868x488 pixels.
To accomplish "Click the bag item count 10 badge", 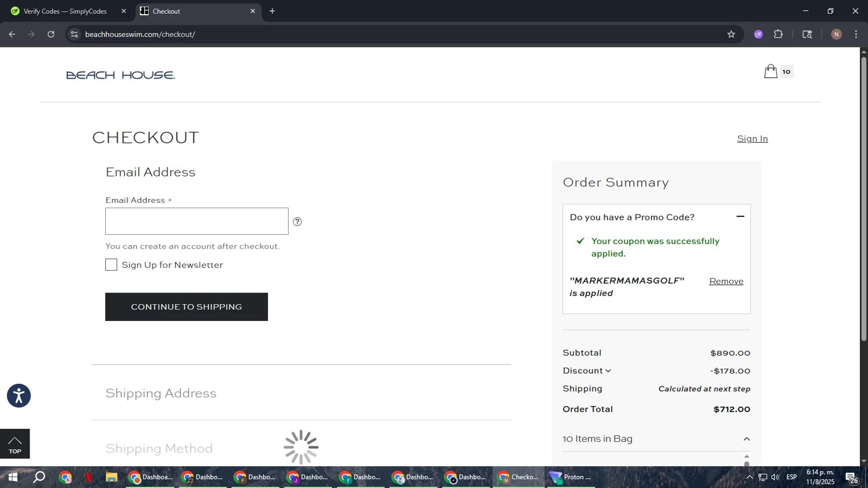I will 786,72.
